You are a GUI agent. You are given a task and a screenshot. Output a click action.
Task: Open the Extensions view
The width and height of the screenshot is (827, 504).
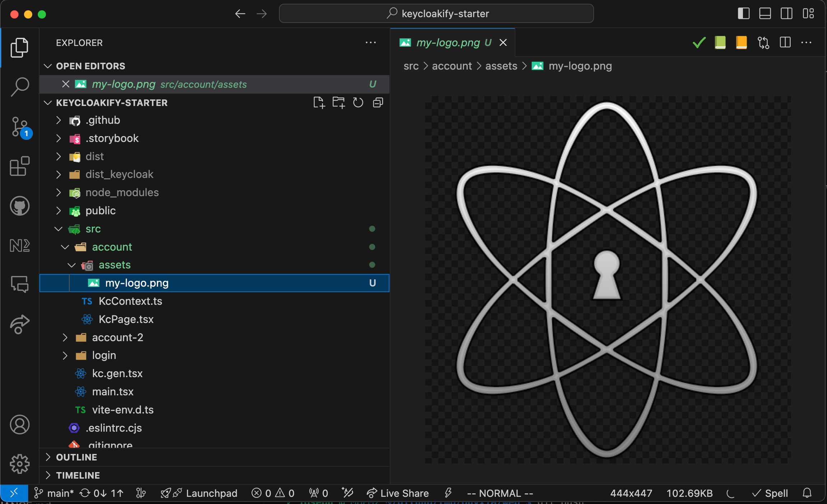point(19,166)
